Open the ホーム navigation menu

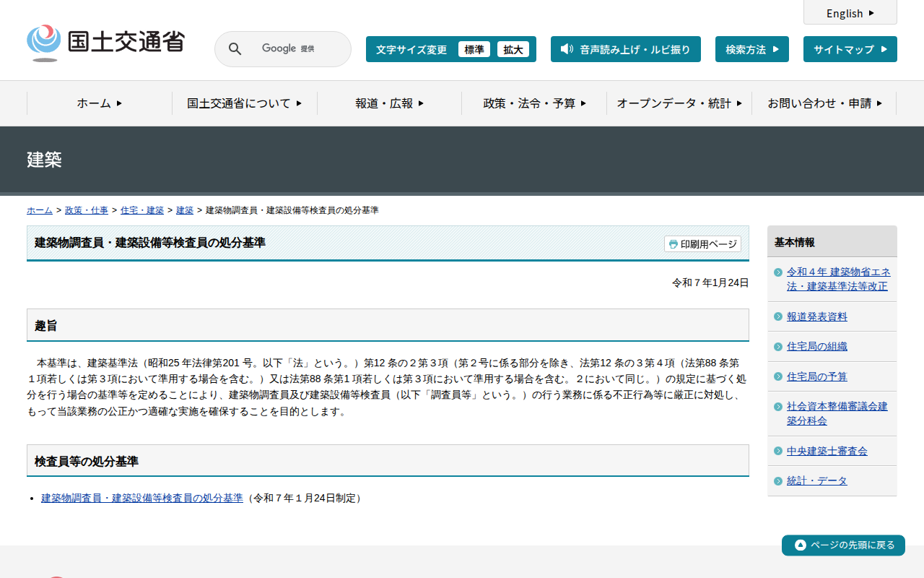[100, 103]
